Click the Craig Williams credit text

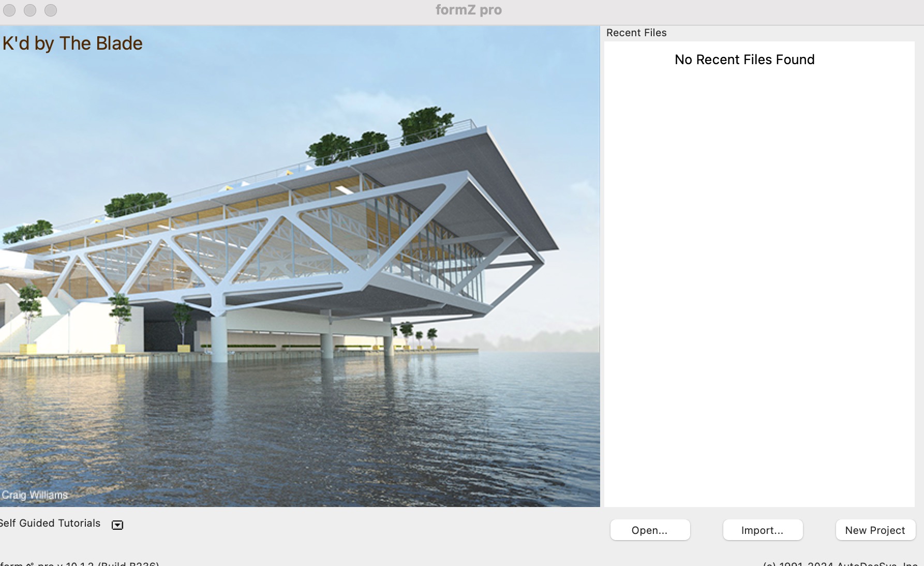pos(35,495)
